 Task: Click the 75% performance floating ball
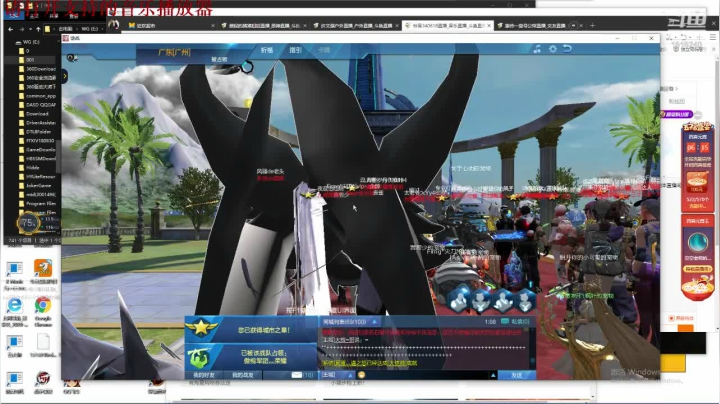[x=28, y=224]
